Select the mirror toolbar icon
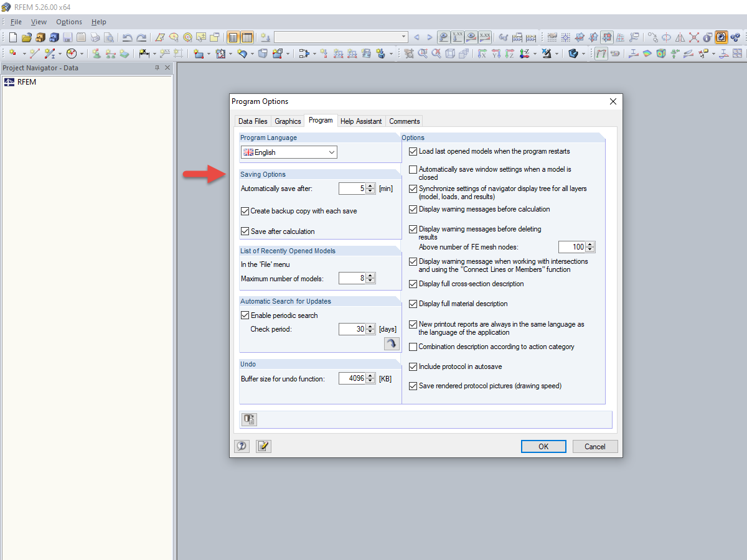The image size is (747, 560). click(x=680, y=37)
